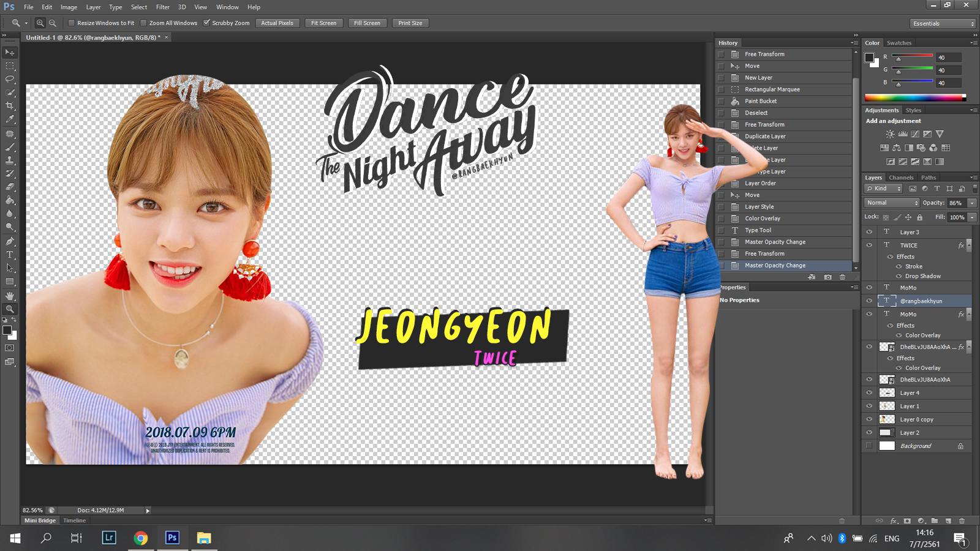
Task: Click the Zoom In option icon
Action: [40, 23]
